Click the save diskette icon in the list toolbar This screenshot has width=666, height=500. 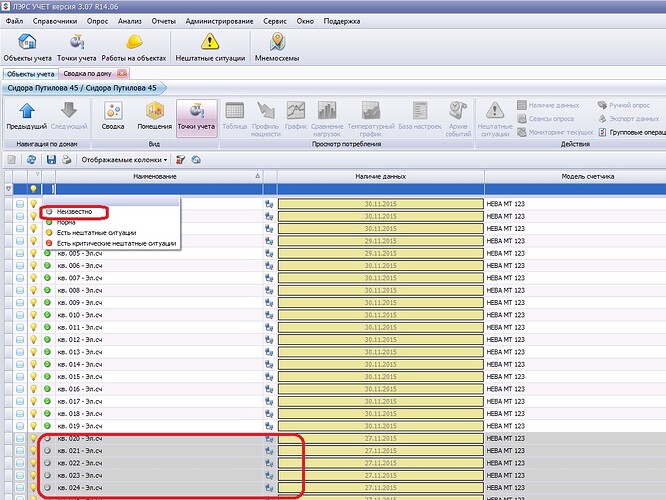pyautogui.click(x=51, y=160)
